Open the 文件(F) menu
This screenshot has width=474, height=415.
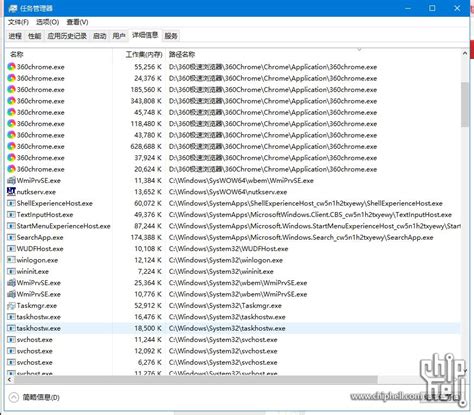[18, 22]
